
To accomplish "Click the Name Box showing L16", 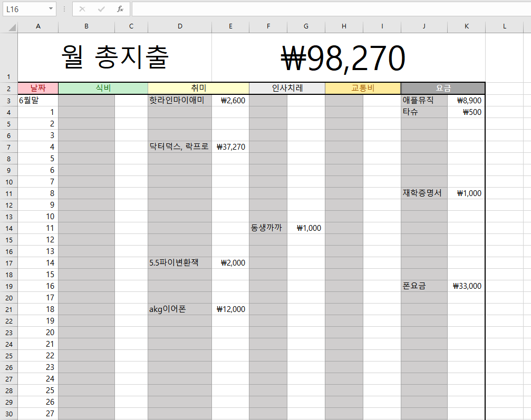I will click(x=29, y=9).
